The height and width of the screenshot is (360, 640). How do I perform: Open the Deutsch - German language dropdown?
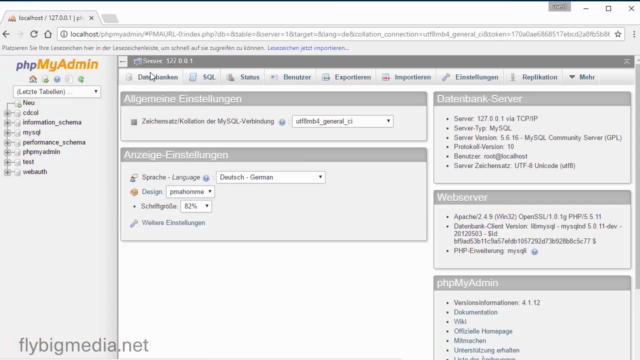coord(271,177)
